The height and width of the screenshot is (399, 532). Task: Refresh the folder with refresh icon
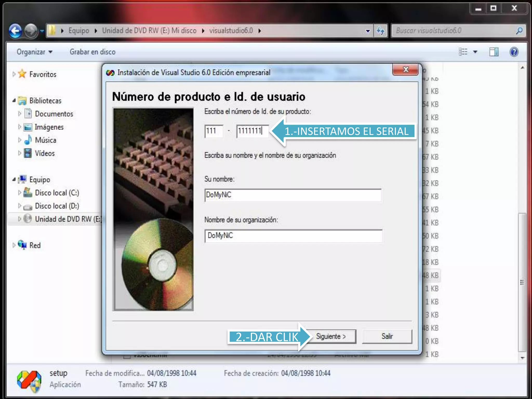pos(380,31)
